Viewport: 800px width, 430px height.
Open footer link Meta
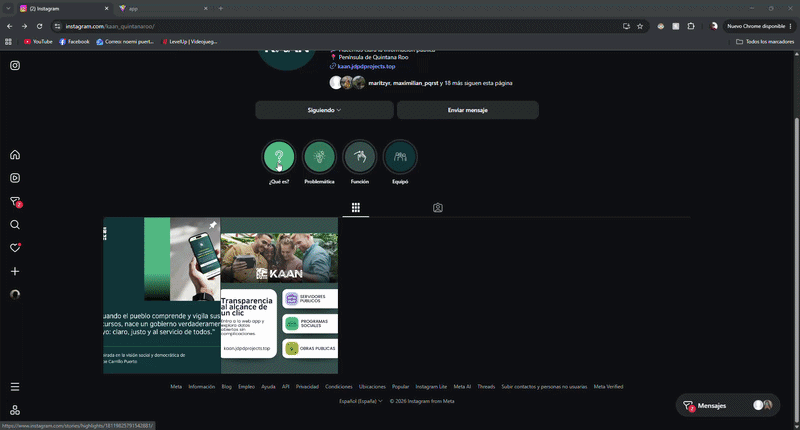point(176,387)
